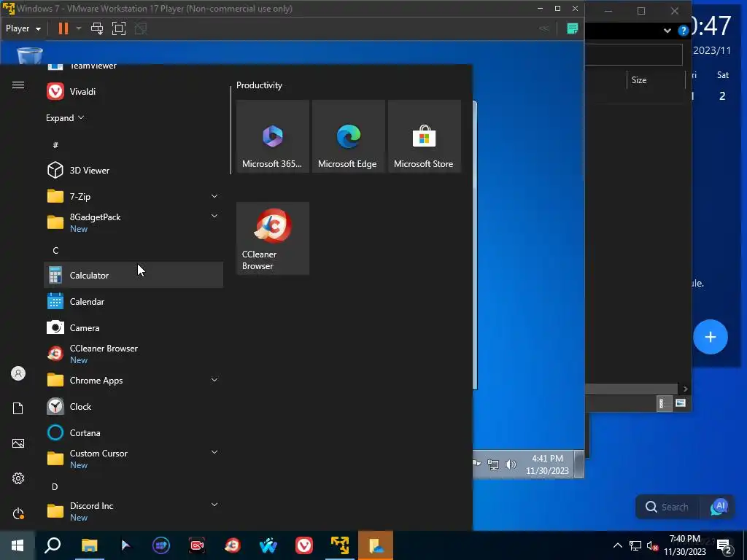Toggle muted volume icon in host tray
The height and width of the screenshot is (560, 747).
pos(652,545)
